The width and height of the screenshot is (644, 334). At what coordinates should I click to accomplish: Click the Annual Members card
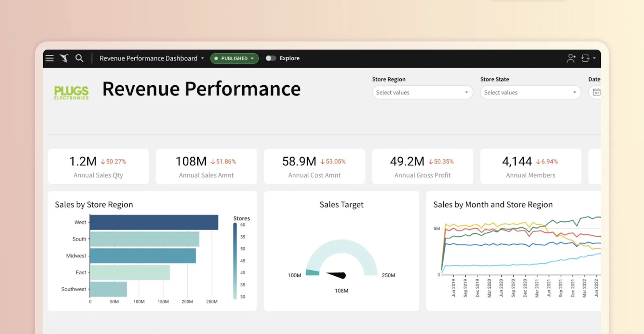point(530,167)
